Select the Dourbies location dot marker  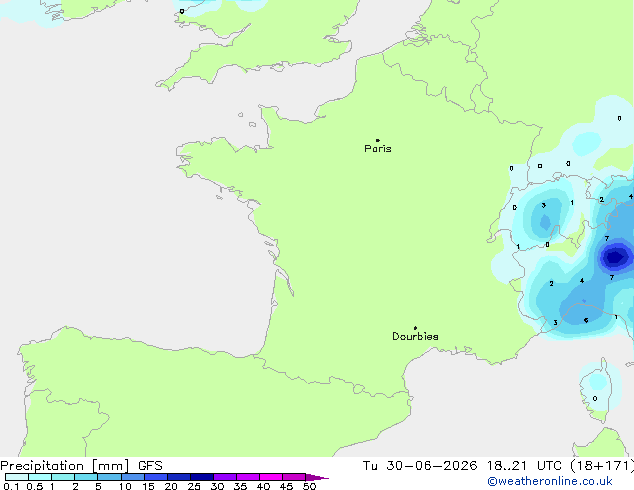[x=415, y=328]
